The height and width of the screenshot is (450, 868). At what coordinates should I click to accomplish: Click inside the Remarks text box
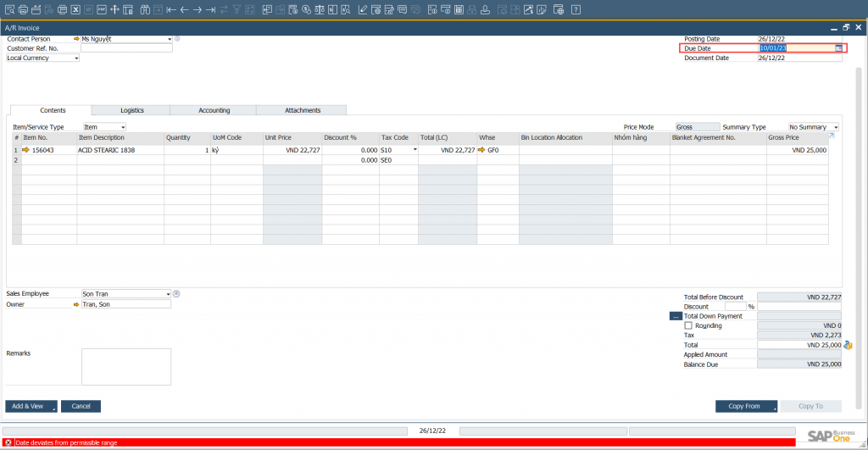(x=126, y=366)
